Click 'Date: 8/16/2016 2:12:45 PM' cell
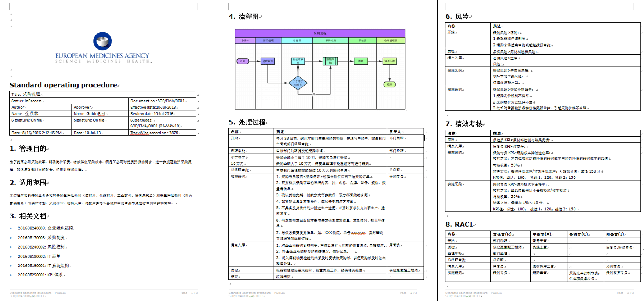The image size is (644, 301). pyautogui.click(x=40, y=133)
